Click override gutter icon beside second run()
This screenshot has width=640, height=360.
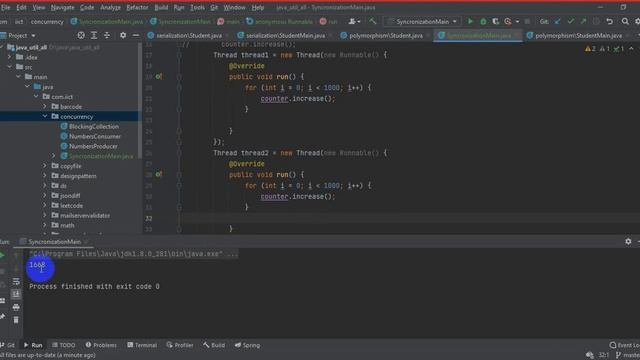(x=158, y=174)
